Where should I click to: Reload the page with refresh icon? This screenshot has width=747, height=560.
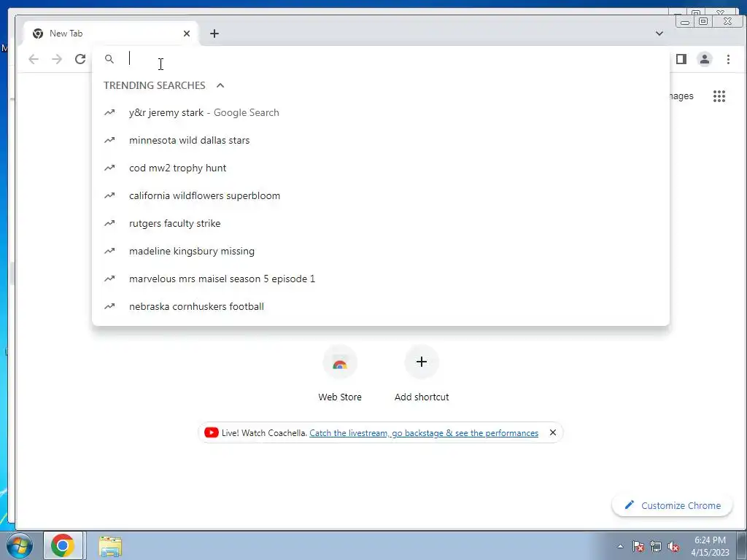coord(80,59)
